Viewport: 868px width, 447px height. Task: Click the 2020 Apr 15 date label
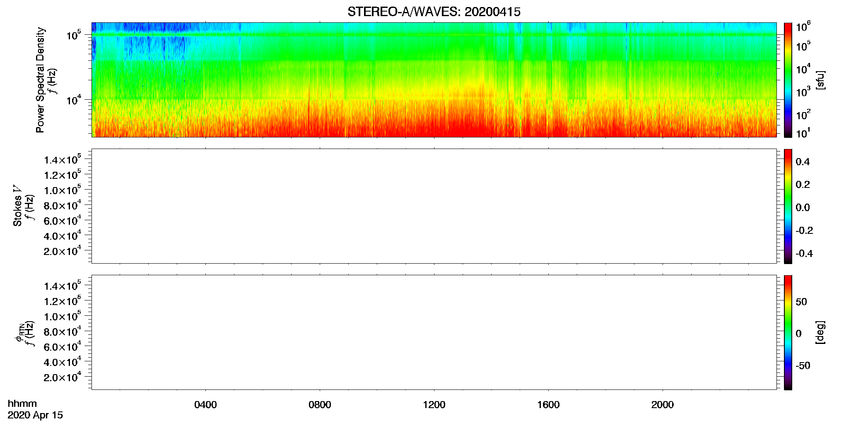point(35,415)
